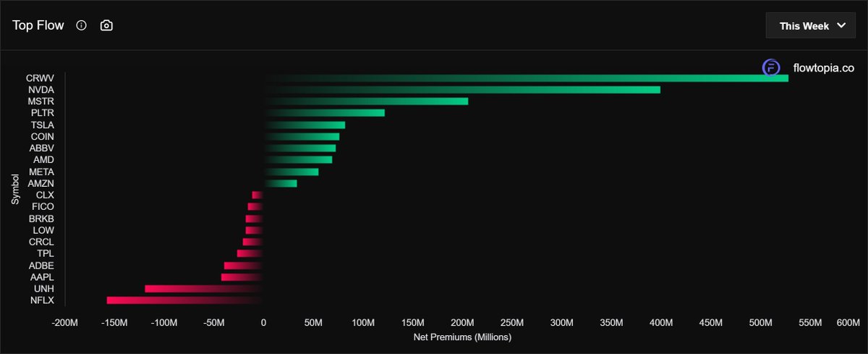Click the AMZN bar
The image size is (868, 354).
[x=280, y=183]
